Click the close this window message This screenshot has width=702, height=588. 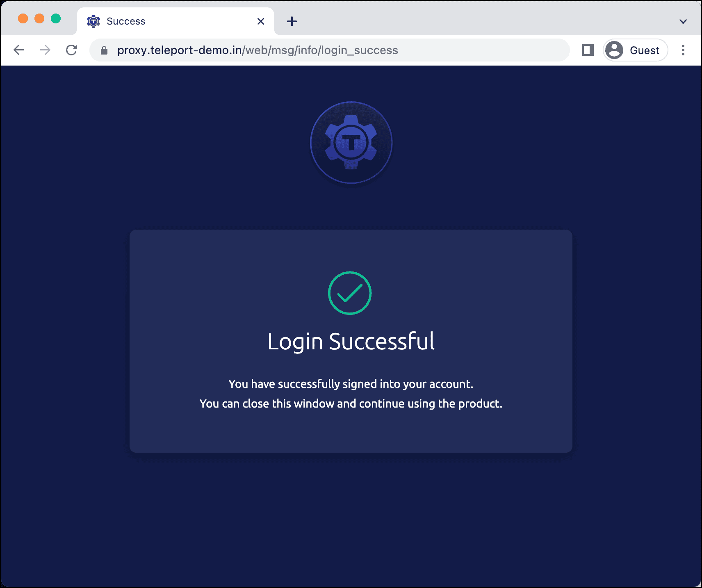[x=351, y=404]
